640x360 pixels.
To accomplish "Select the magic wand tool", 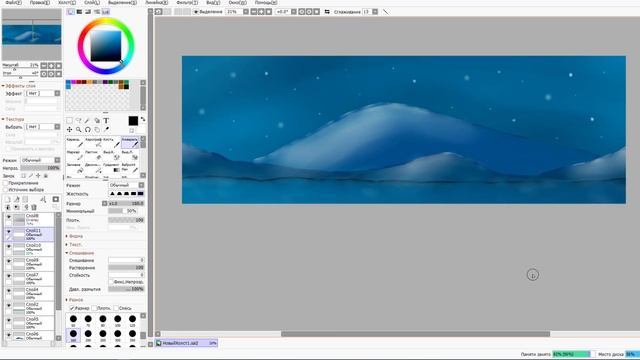I will click(87, 120).
